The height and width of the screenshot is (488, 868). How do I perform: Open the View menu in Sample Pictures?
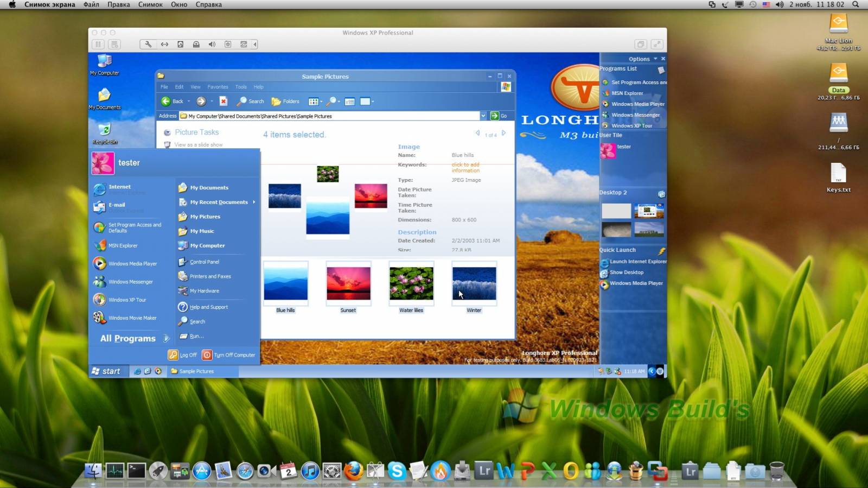point(195,87)
